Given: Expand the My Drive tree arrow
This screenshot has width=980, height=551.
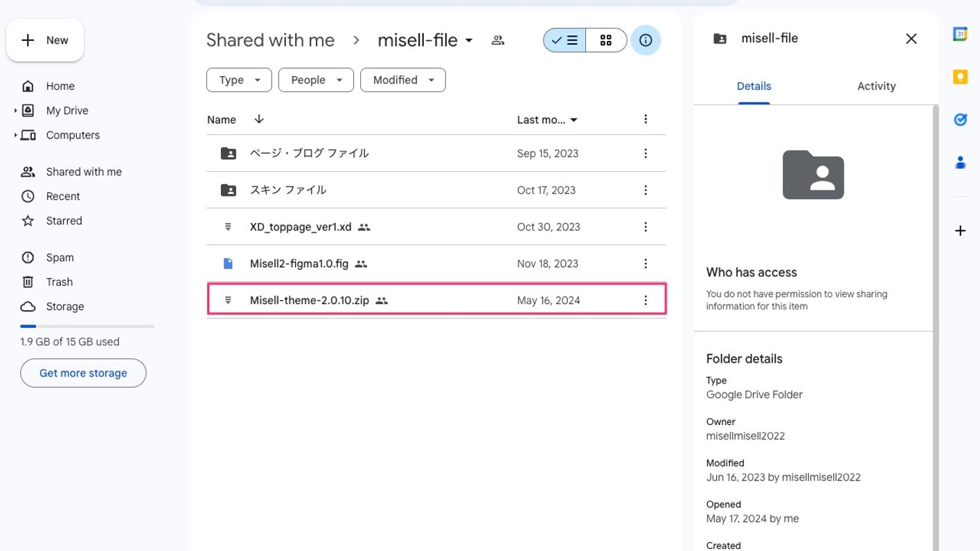Looking at the screenshot, I should pyautogui.click(x=15, y=111).
